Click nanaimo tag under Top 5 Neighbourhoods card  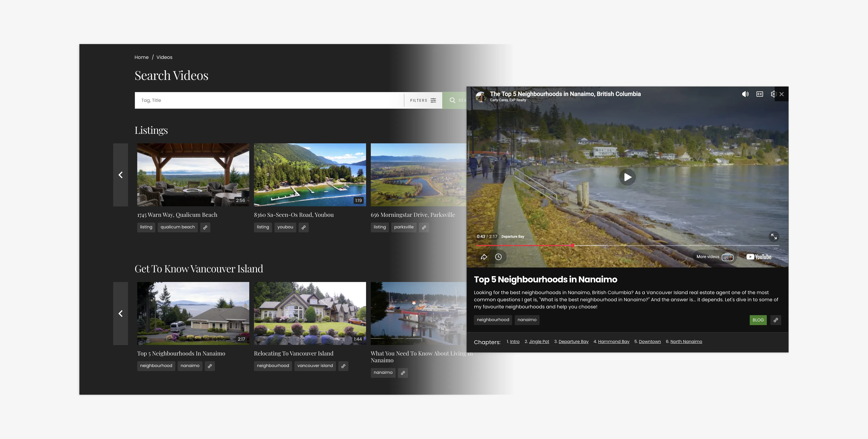point(190,366)
